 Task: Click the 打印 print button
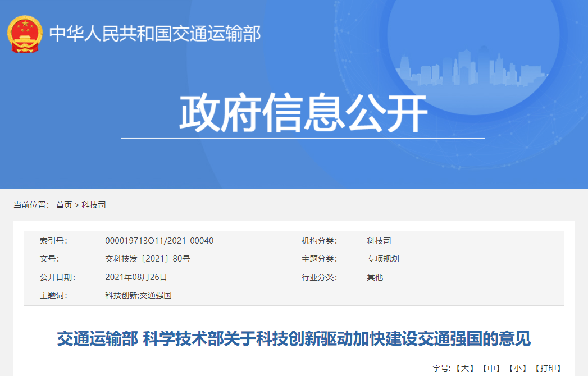[548, 369]
